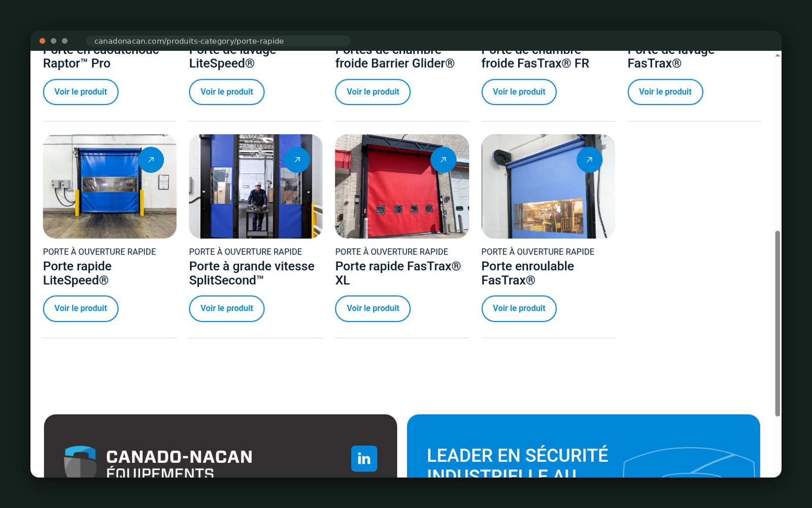The width and height of the screenshot is (812, 508).
Task: Click Voir le produit under SplitSecond
Action: click(227, 308)
